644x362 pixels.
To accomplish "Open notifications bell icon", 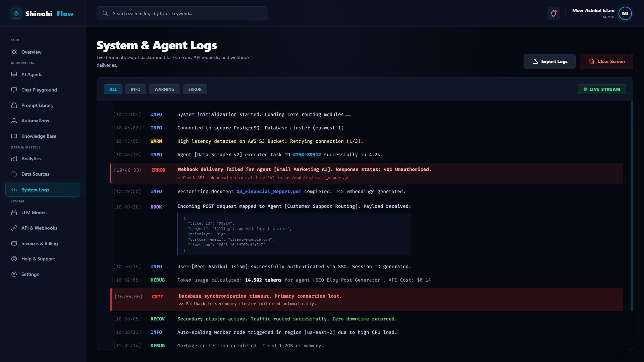I will coord(553,13).
